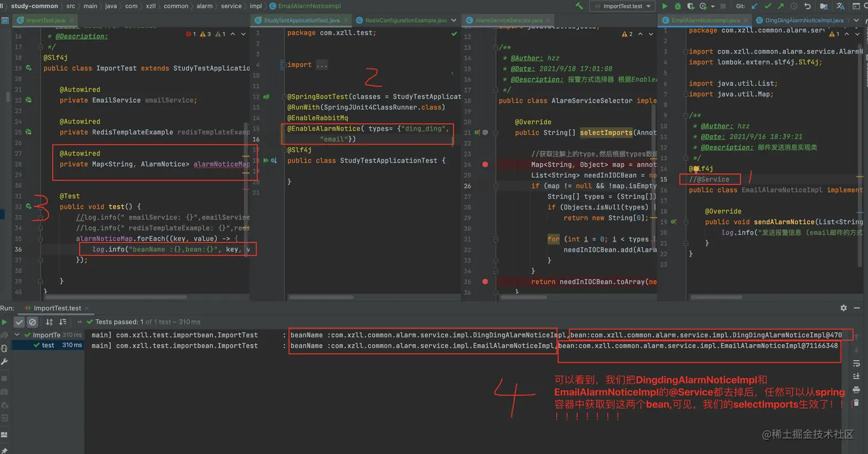Click the run gutter icon beside test() method
The image size is (868, 454).
(29, 207)
